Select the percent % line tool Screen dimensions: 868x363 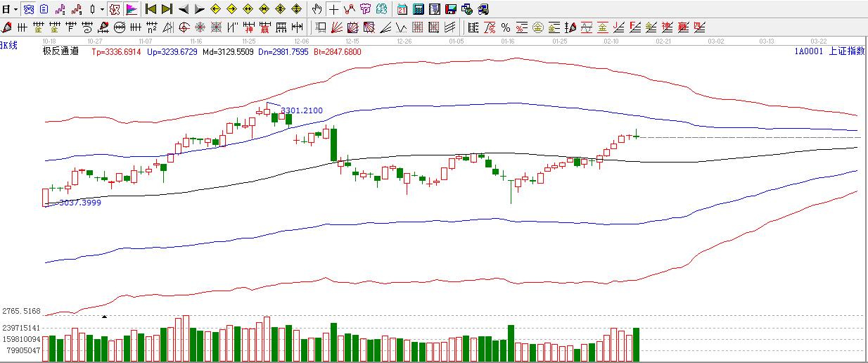506,28
